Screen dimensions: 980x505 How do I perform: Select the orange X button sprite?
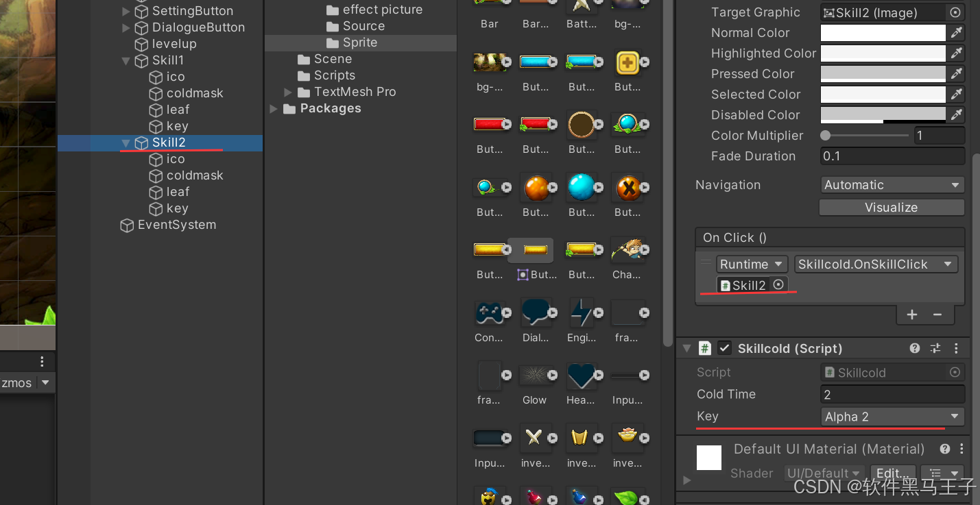coord(628,187)
